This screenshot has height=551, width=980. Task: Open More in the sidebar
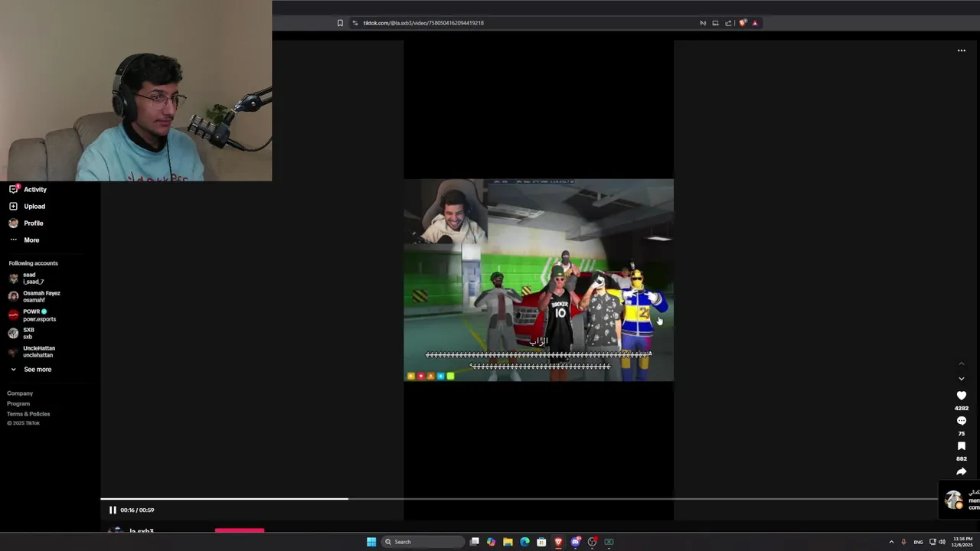tap(31, 240)
